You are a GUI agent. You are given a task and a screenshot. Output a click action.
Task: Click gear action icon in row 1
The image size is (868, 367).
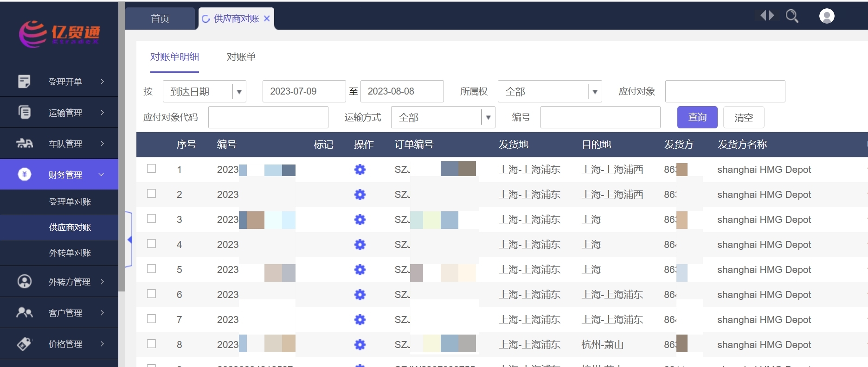pyautogui.click(x=360, y=170)
